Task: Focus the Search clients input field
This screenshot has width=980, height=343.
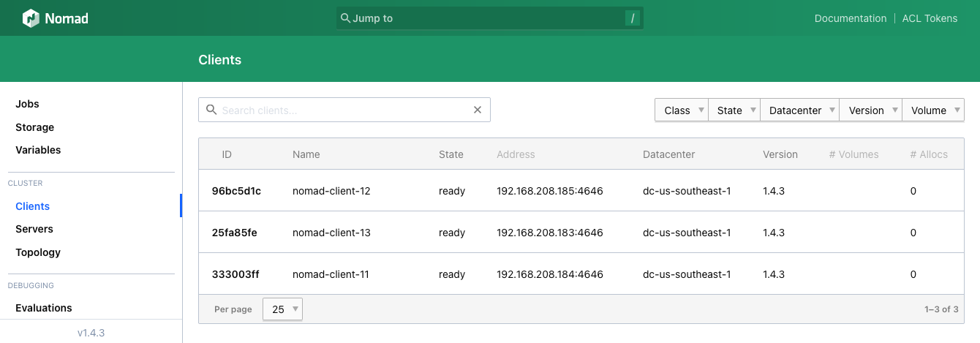Action: (344, 110)
